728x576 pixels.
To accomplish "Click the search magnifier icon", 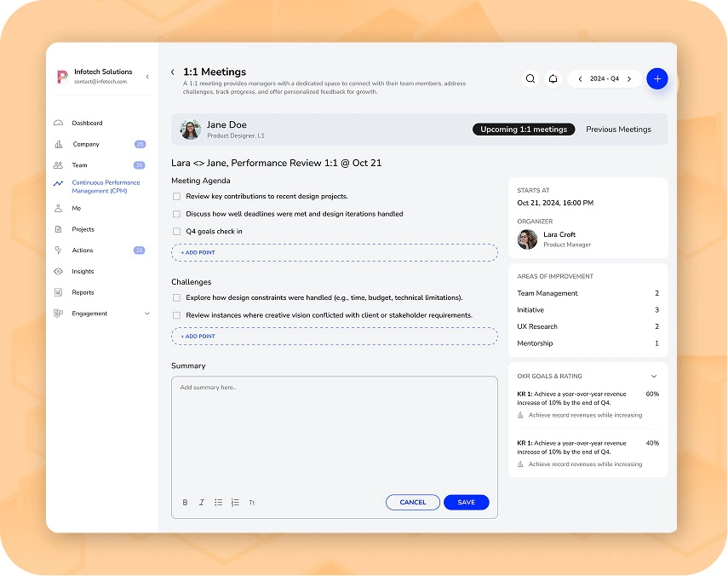I will click(x=530, y=78).
